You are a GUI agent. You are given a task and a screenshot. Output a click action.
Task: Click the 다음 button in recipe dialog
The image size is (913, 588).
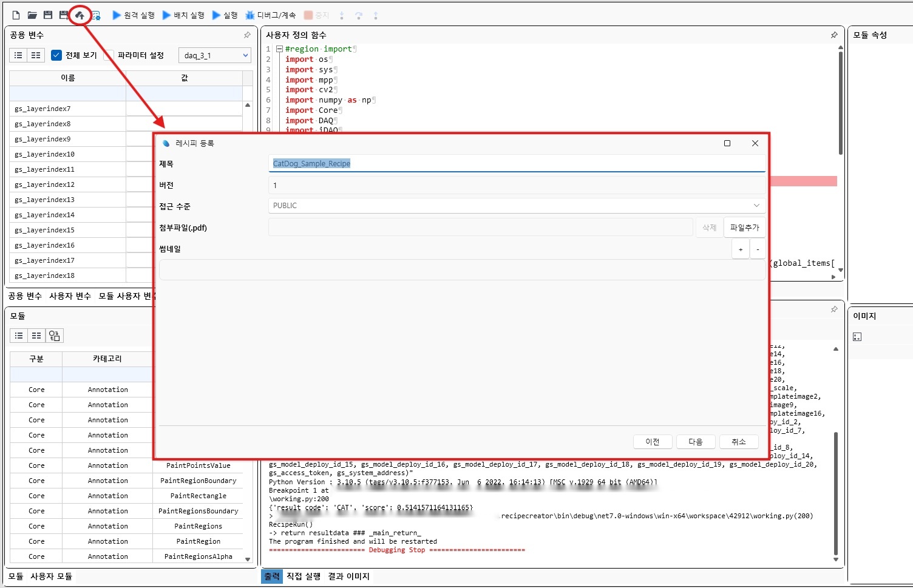click(x=695, y=442)
